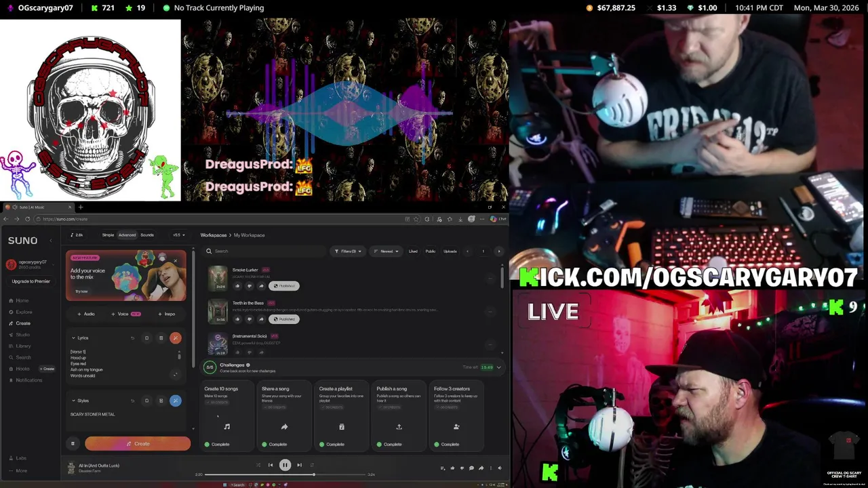The width and height of the screenshot is (868, 488).
Task: Switch to Advanced creation mode
Action: tap(127, 235)
